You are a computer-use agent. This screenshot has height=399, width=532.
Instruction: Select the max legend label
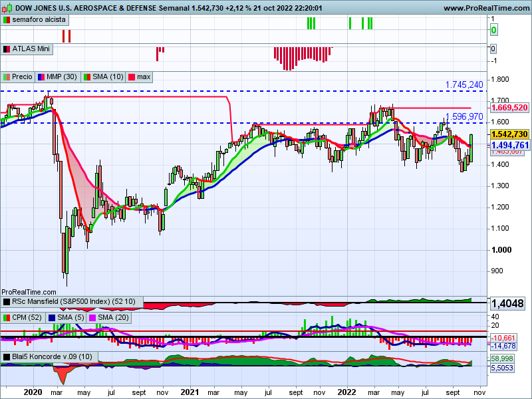tap(144, 77)
